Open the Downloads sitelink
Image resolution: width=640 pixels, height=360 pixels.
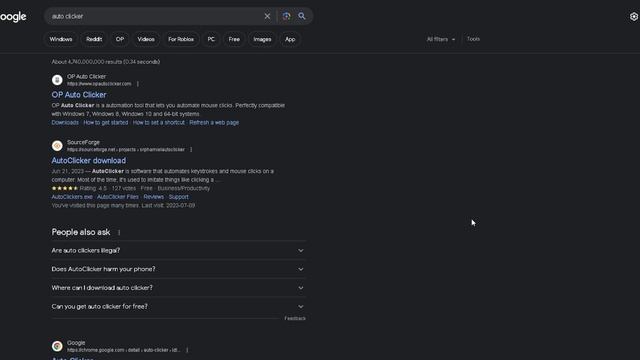click(65, 122)
